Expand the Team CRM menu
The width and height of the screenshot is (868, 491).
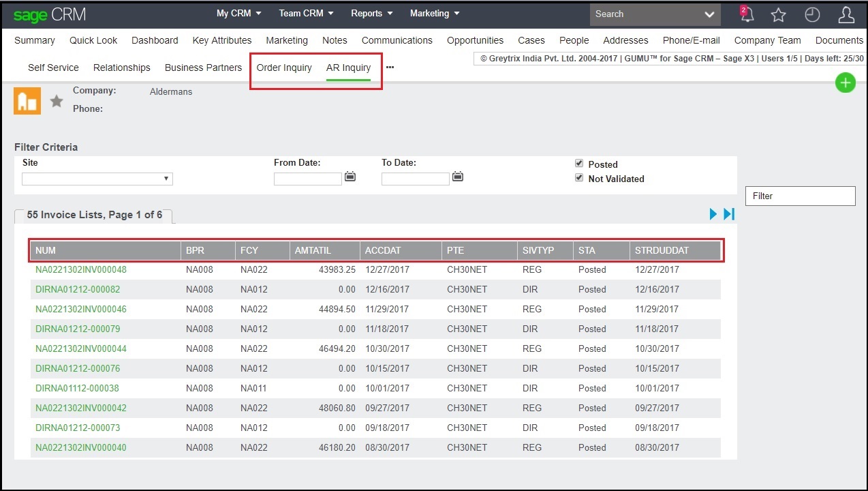click(x=307, y=13)
